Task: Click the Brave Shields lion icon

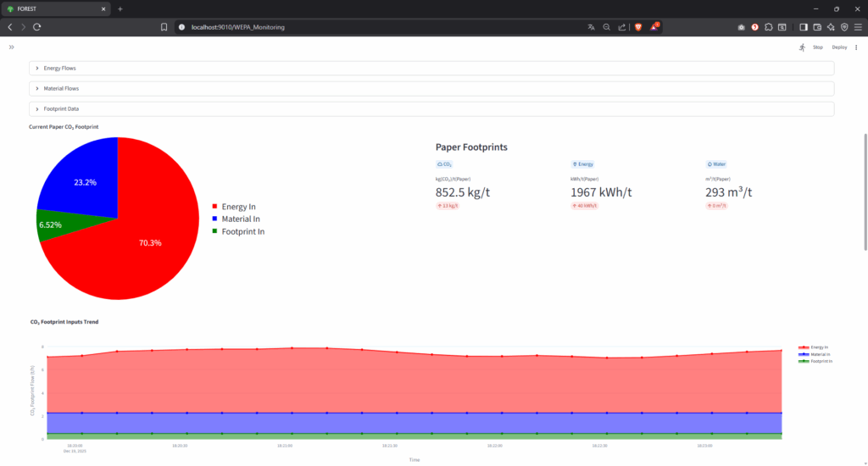Action: click(638, 27)
